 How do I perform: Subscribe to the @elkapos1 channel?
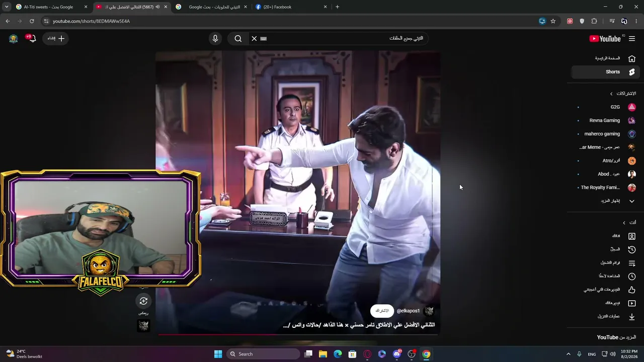pos(382,311)
